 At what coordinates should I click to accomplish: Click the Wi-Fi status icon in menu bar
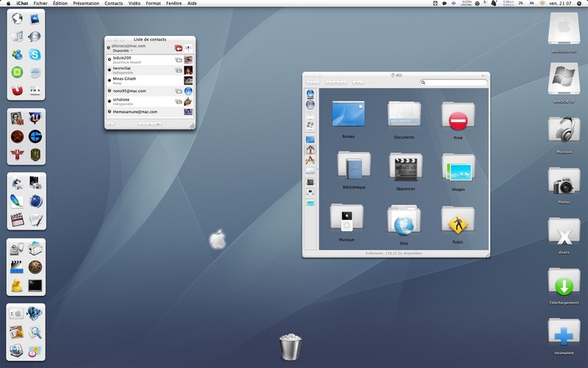542,4
